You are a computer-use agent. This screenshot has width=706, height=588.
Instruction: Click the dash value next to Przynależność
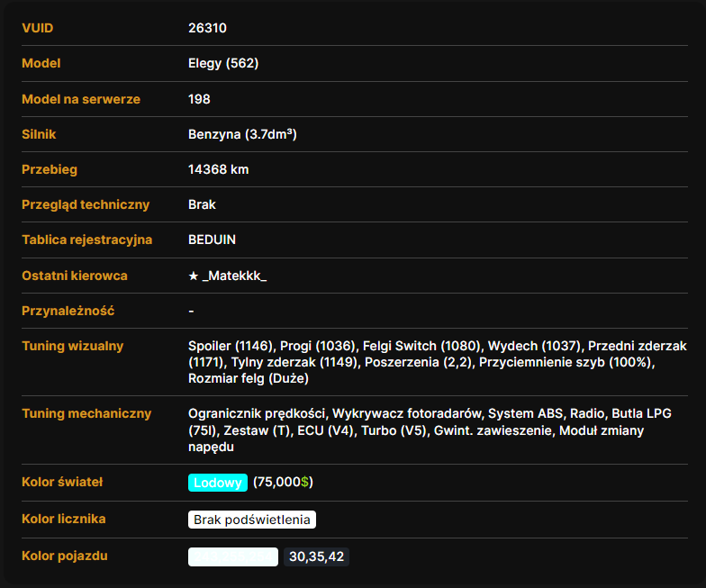pos(191,311)
